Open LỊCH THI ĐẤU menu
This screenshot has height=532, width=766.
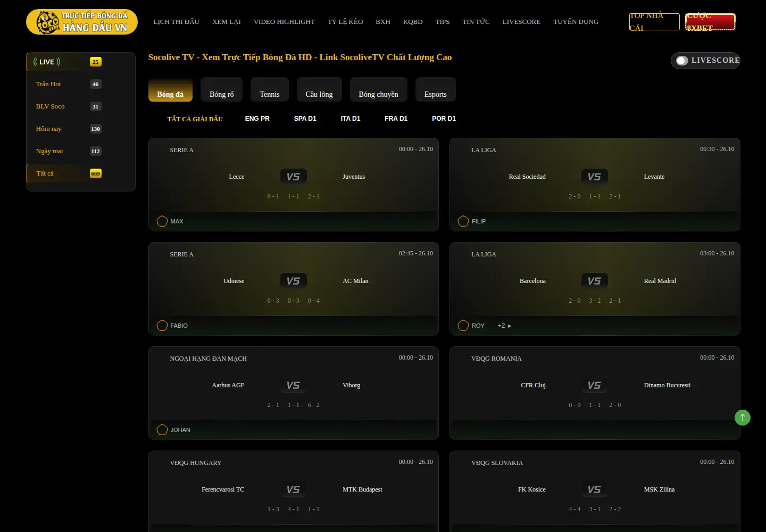click(x=177, y=22)
